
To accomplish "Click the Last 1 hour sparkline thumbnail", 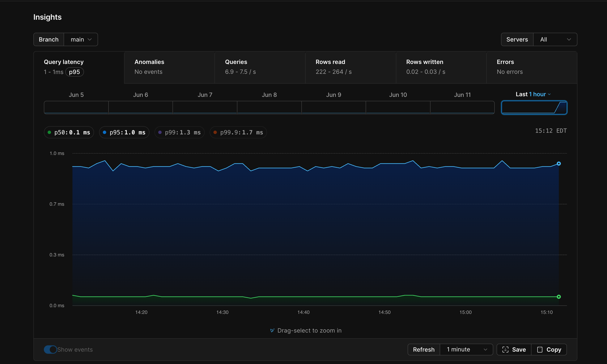I will (x=534, y=107).
